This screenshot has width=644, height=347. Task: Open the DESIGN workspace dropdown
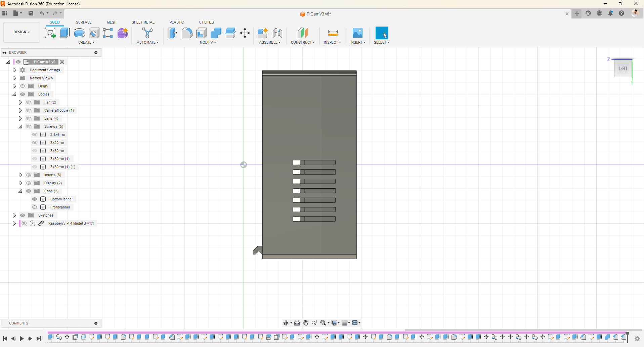tap(22, 32)
